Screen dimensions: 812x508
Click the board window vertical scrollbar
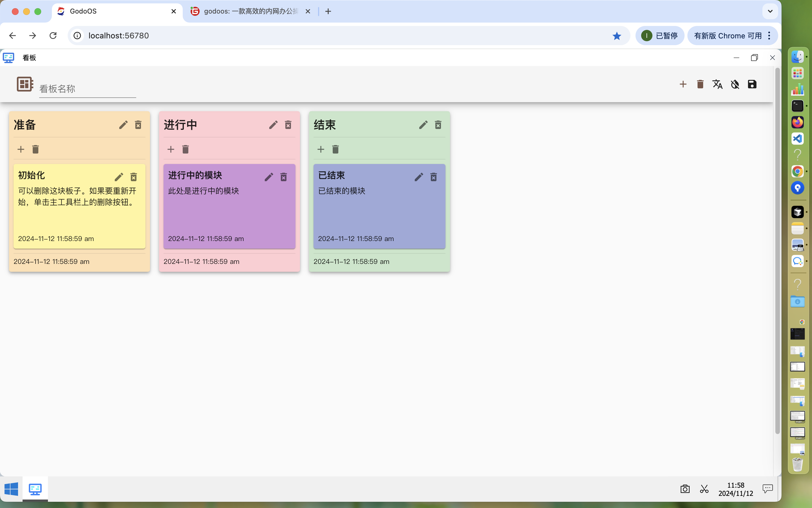(777, 250)
